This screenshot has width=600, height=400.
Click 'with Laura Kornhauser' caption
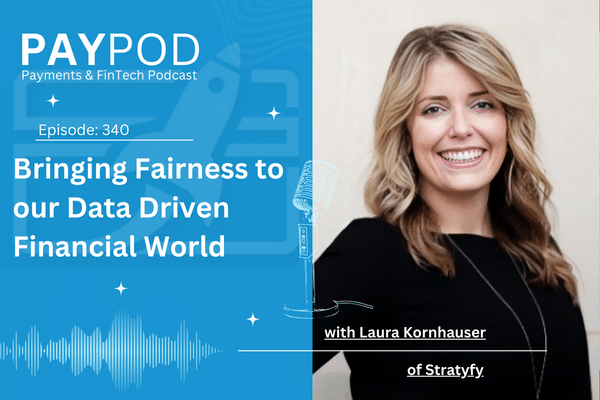405,332
